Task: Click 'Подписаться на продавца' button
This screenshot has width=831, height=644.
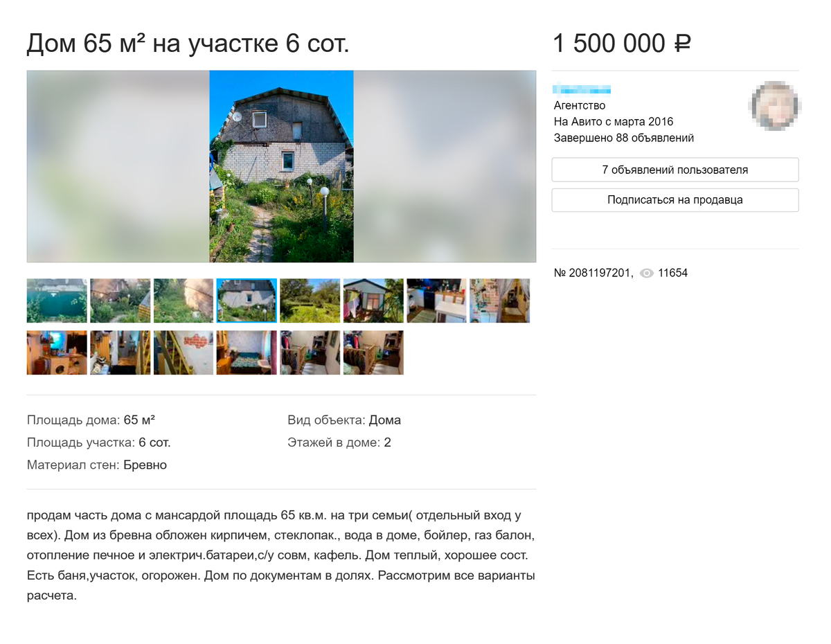Action: point(675,200)
